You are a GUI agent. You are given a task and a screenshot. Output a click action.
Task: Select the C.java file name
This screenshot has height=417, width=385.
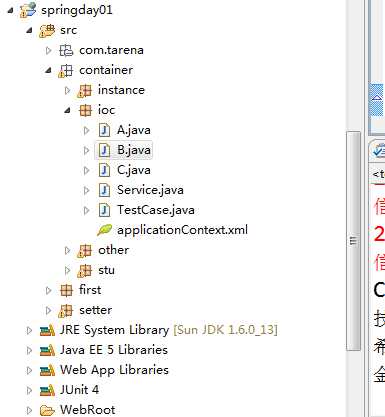coord(134,170)
